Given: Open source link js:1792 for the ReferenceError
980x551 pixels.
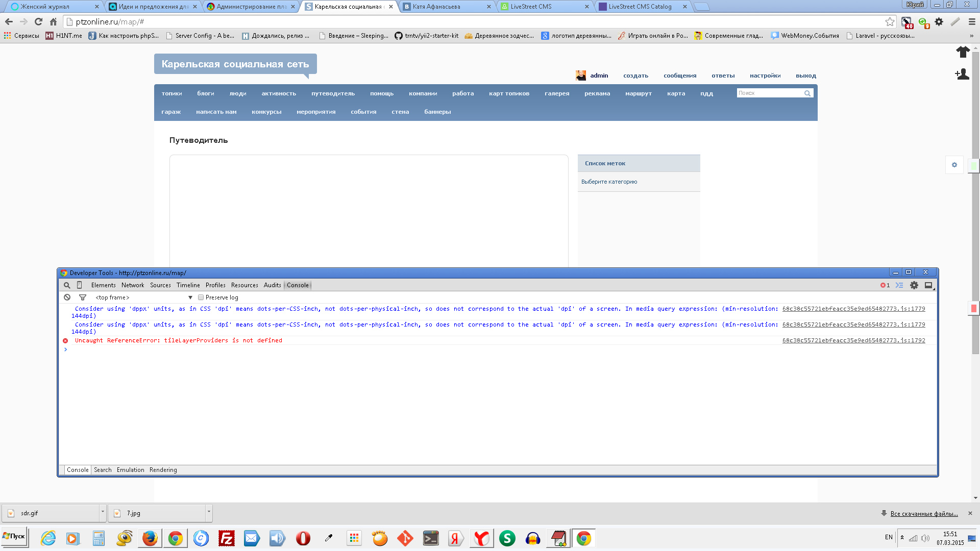Looking at the screenshot, I should [x=853, y=340].
